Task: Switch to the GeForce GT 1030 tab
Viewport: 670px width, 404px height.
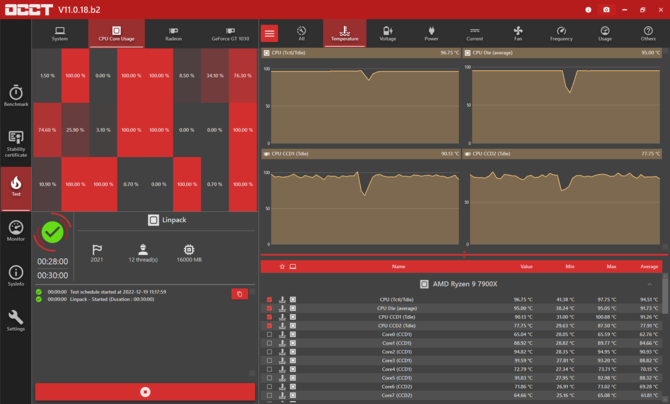Action: pos(230,33)
